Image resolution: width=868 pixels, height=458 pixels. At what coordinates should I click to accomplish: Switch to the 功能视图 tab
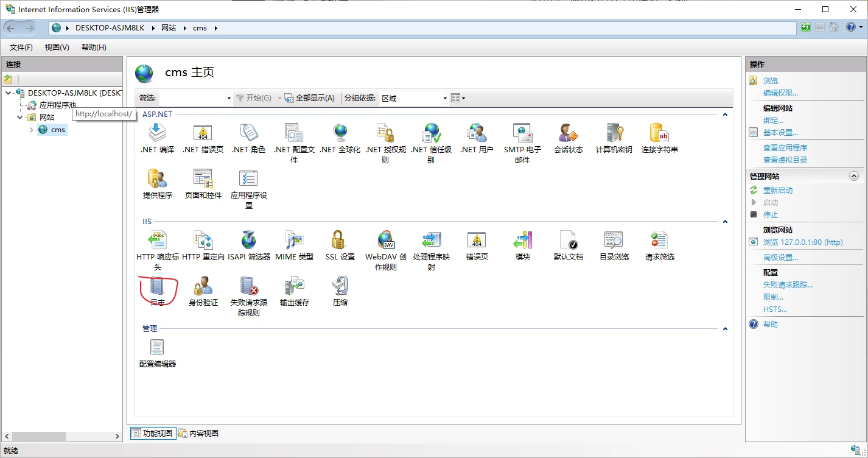click(153, 434)
